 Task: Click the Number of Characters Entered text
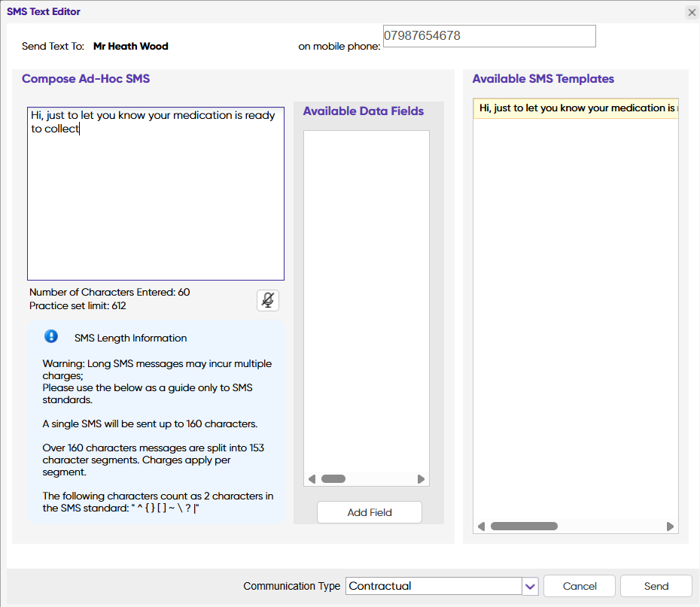(110, 292)
